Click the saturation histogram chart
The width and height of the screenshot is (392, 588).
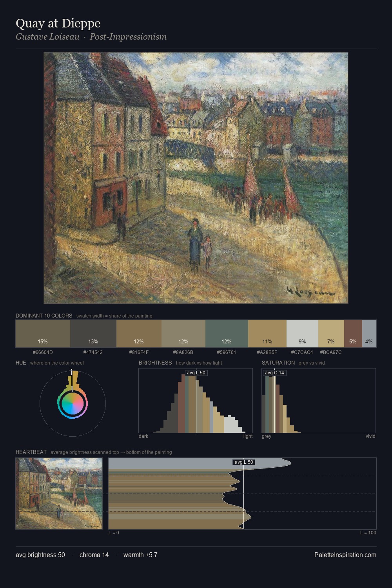coord(319,401)
